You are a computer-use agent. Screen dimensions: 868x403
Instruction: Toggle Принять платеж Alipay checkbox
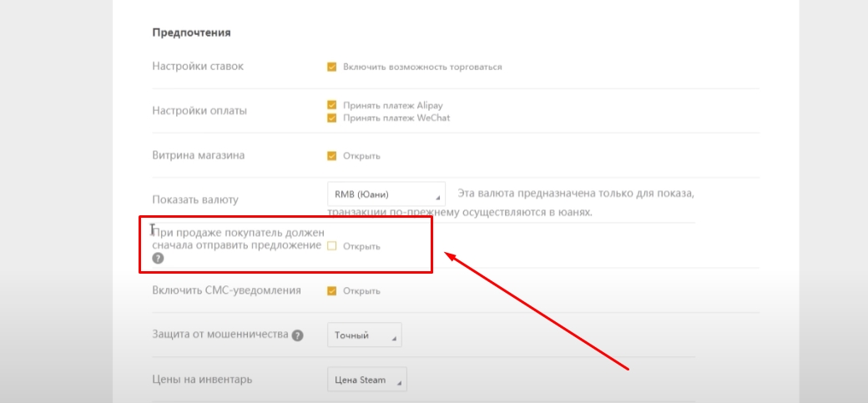(x=331, y=105)
